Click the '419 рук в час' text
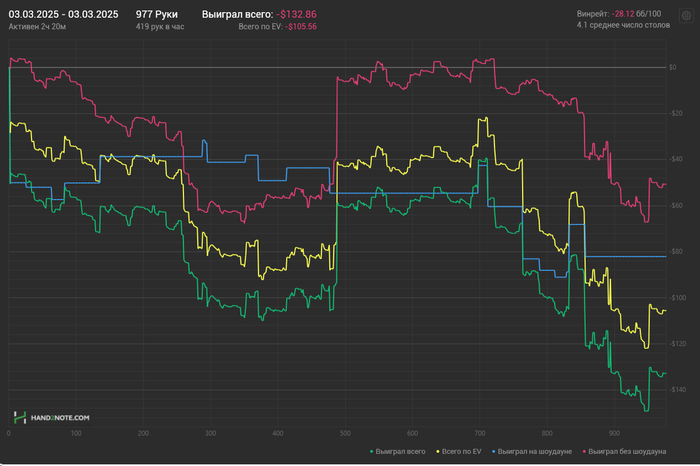 [x=160, y=27]
